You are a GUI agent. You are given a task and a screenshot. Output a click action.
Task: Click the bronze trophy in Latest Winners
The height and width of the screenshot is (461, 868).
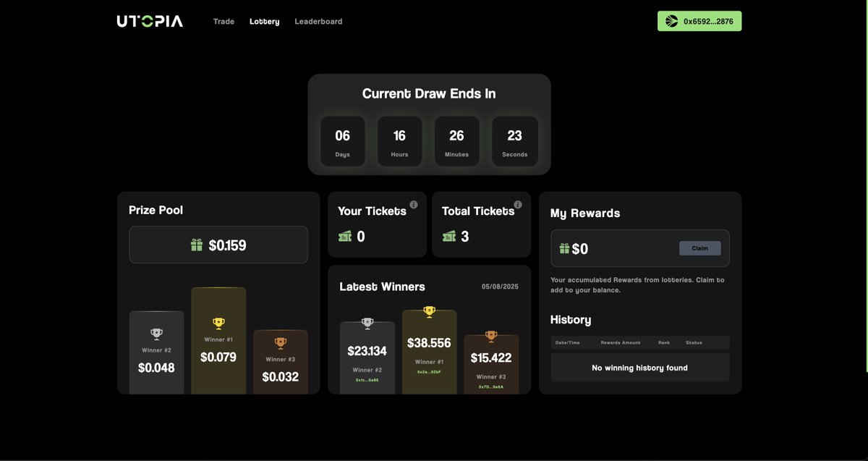coord(491,336)
